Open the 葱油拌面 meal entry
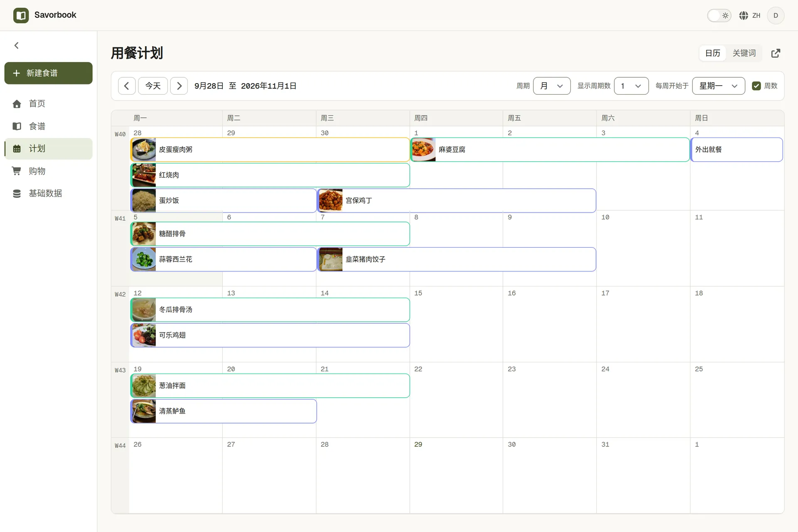The image size is (798, 532). click(x=270, y=386)
